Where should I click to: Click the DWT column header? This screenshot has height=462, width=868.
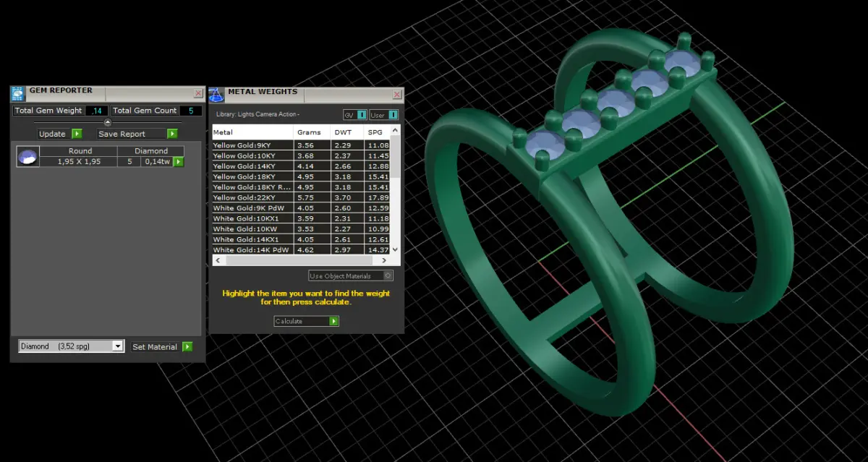(348, 132)
